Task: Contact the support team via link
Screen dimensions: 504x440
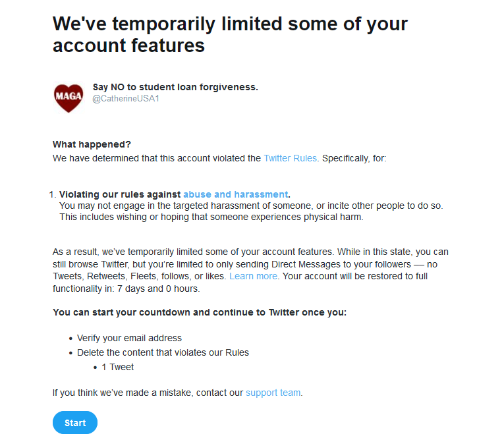Action: point(273,393)
